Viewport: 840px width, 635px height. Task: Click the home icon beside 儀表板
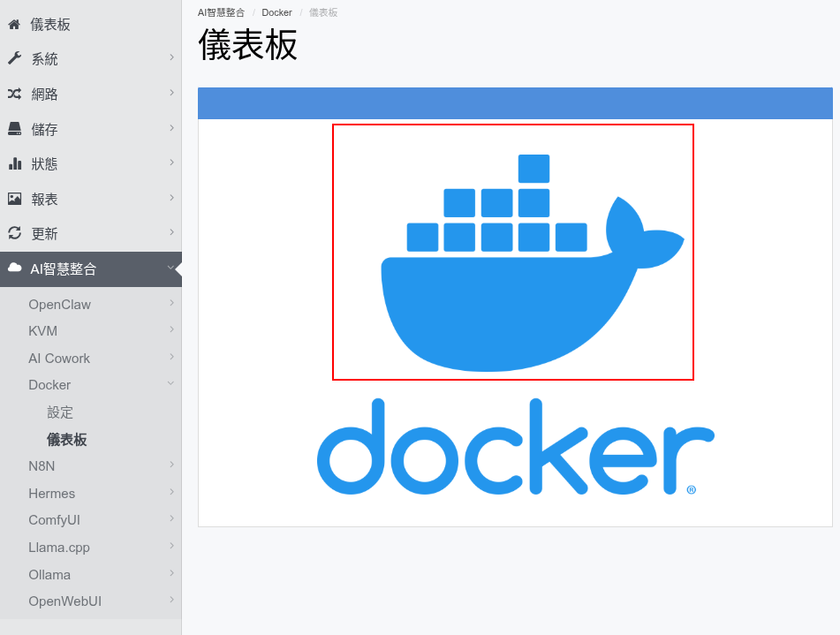click(14, 24)
